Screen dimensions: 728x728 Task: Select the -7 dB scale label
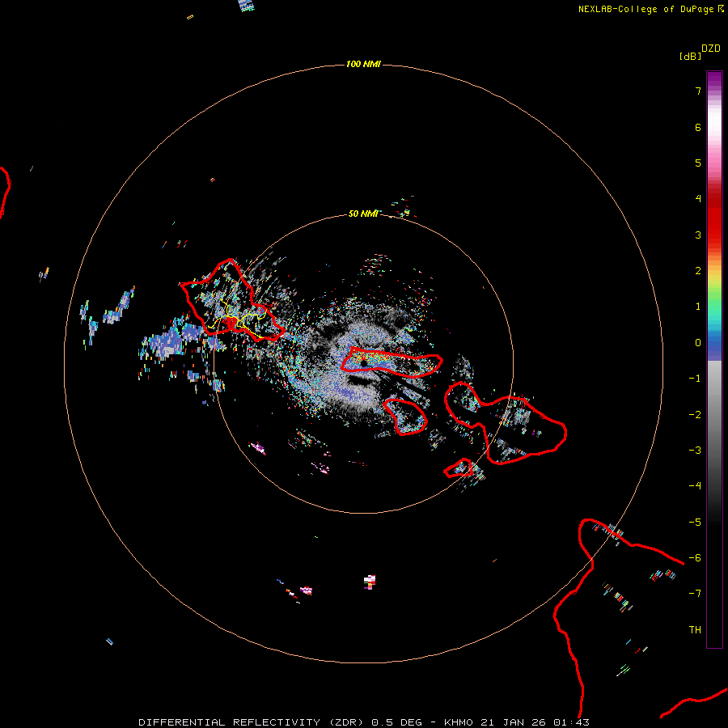(695, 594)
